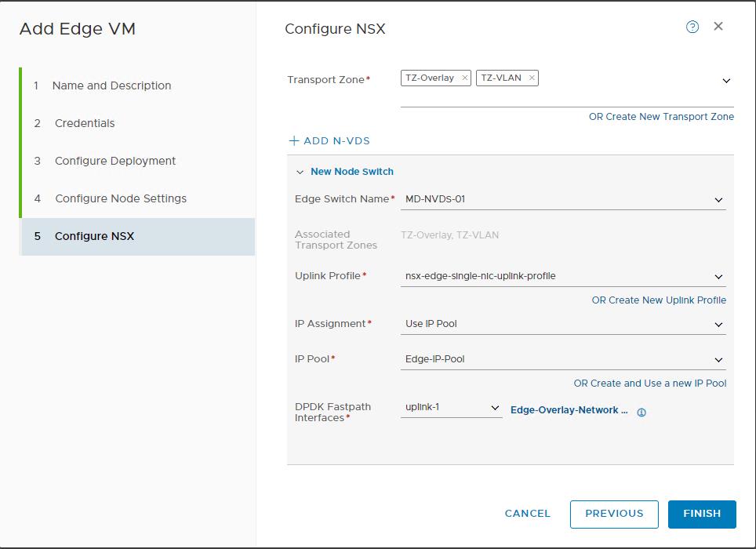Open the Uplink Profile dropdown
Image resolution: width=756 pixels, height=549 pixels.
pyautogui.click(x=718, y=277)
